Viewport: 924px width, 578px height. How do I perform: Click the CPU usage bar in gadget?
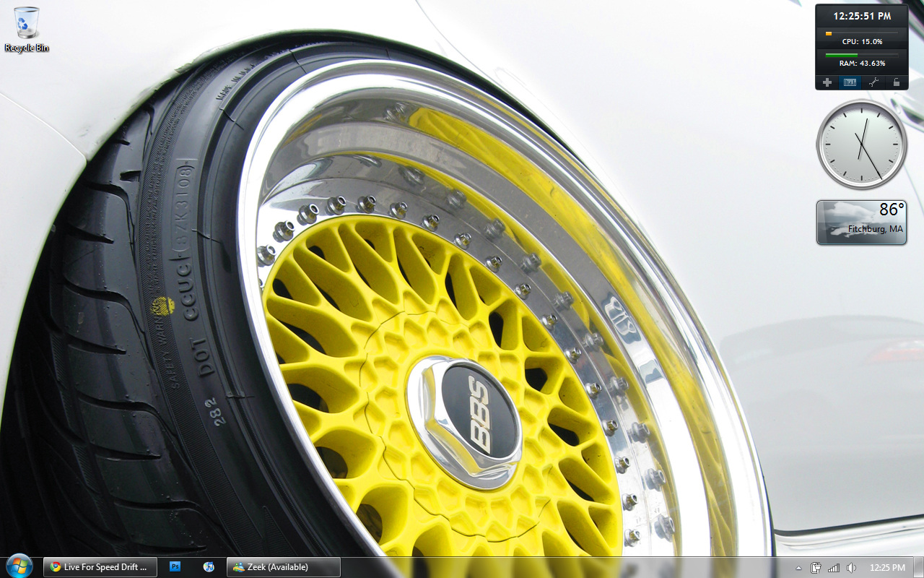coord(862,33)
